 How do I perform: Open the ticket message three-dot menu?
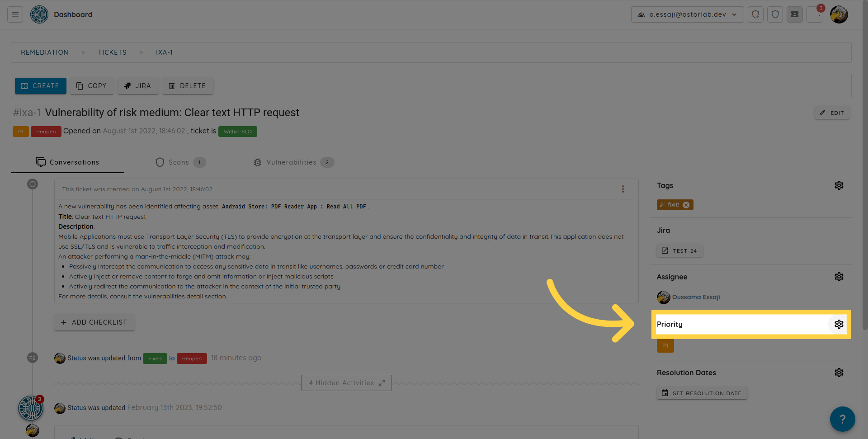coord(623,189)
